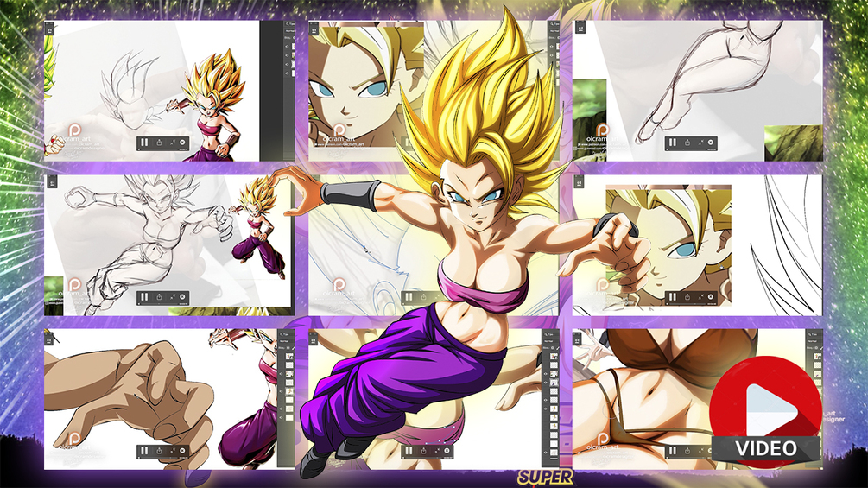This screenshot has width=868, height=488.
Task: Toggle first layer eye in head-sketch panel
Action: click(288, 47)
